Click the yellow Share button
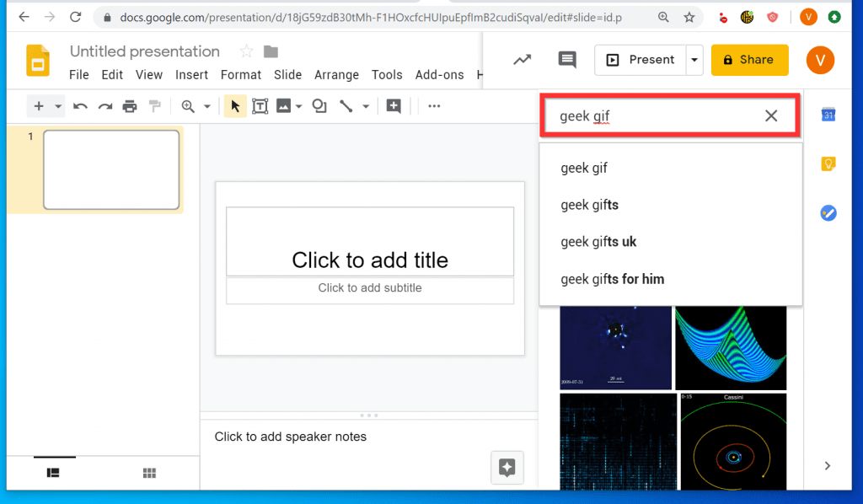Screen dimensions: 863x504 [x=749, y=60]
